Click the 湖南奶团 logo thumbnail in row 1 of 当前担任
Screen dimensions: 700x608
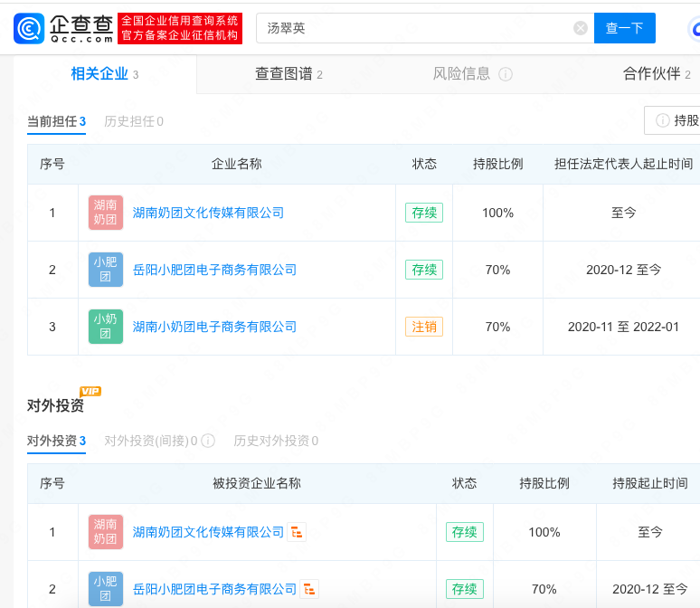106,213
